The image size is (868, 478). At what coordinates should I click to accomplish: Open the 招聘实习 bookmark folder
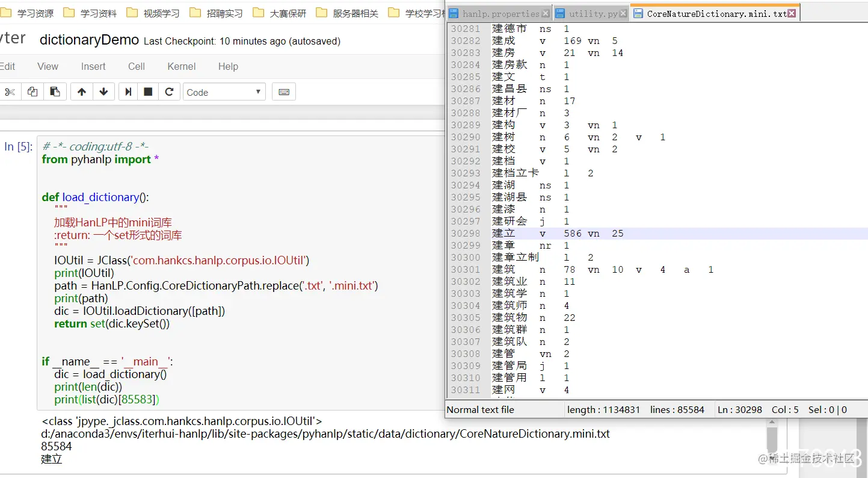coord(217,13)
